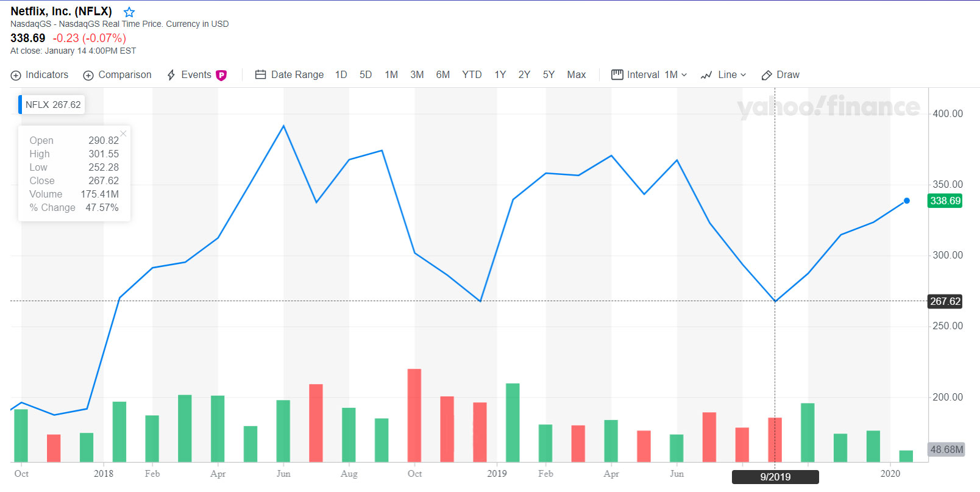980x492 pixels.
Task: Click the watchlist star next to Netflix title
Action: click(129, 12)
